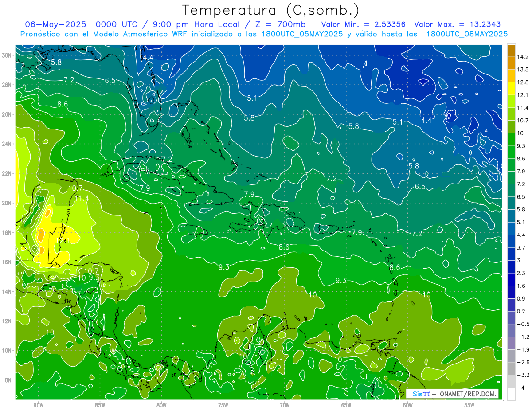532x411 pixels.
Task: Click the '2.3' value on the color legend
Action: coord(521,273)
